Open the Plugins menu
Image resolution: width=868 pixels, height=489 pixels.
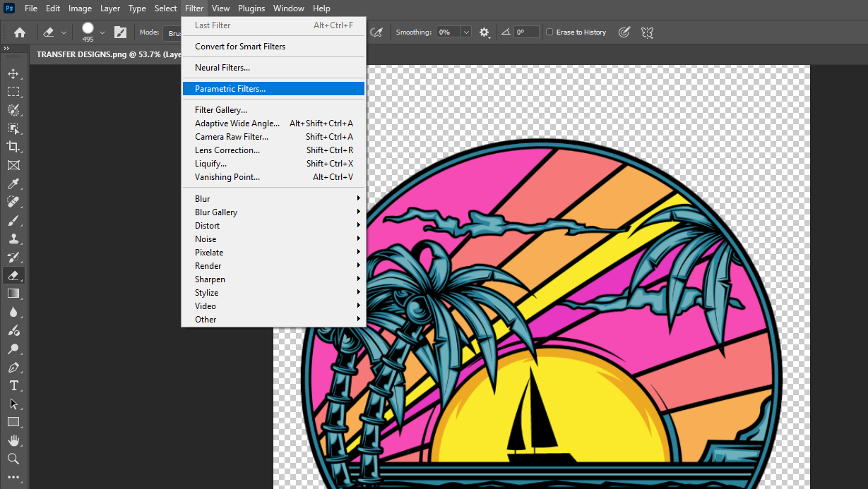(x=251, y=8)
